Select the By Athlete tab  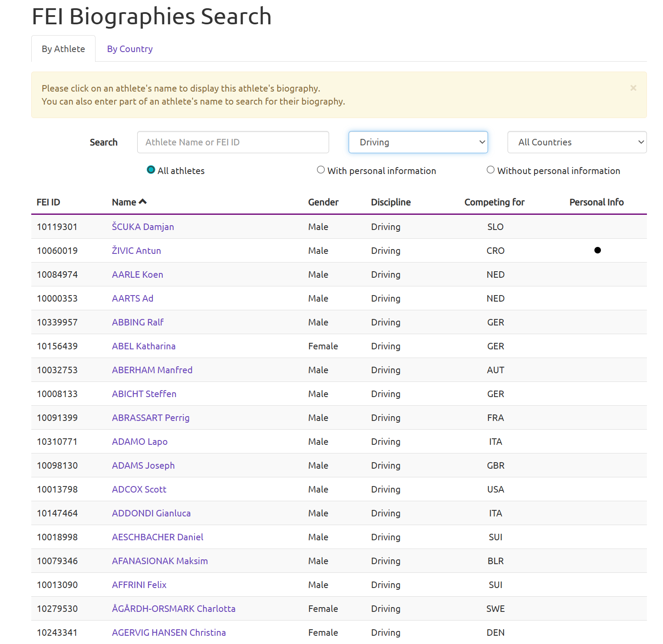[x=63, y=49]
